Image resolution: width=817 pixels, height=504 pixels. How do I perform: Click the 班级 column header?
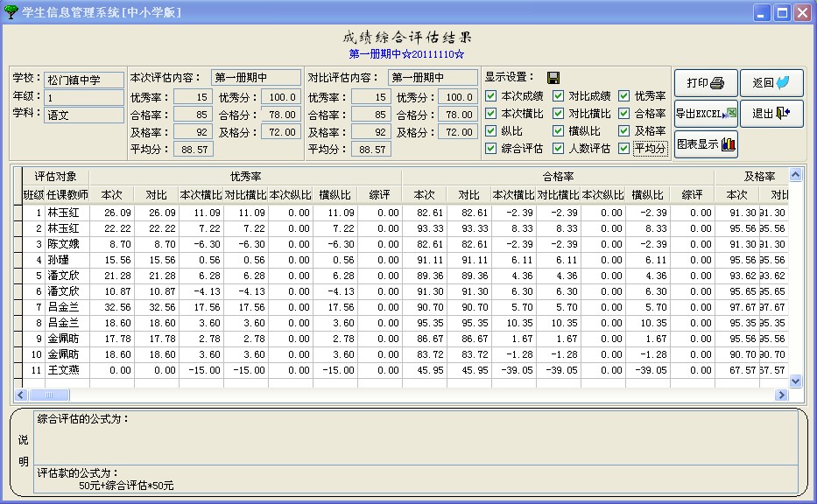tap(33, 195)
